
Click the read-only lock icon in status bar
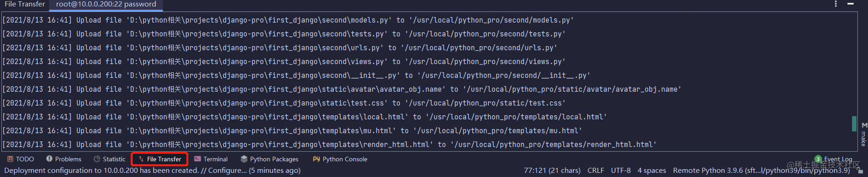[x=860, y=171]
